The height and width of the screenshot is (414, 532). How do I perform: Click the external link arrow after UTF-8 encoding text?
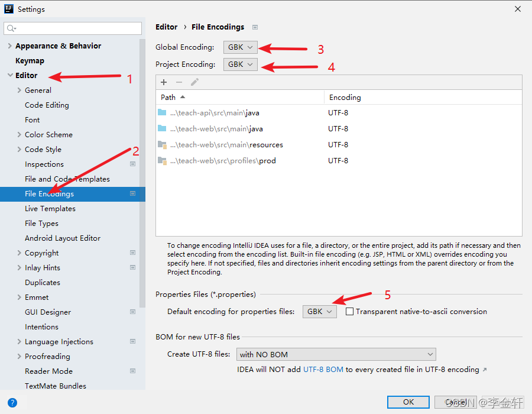(x=485, y=370)
